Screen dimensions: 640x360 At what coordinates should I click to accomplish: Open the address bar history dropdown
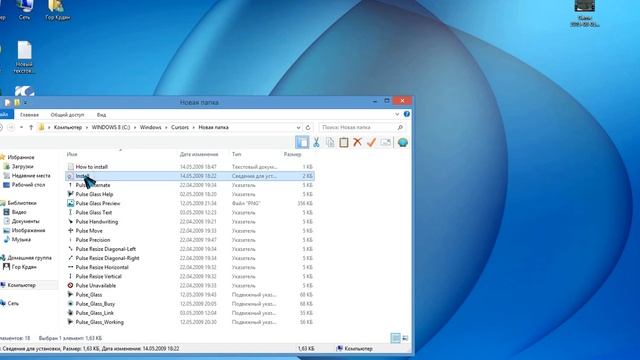[x=298, y=127]
